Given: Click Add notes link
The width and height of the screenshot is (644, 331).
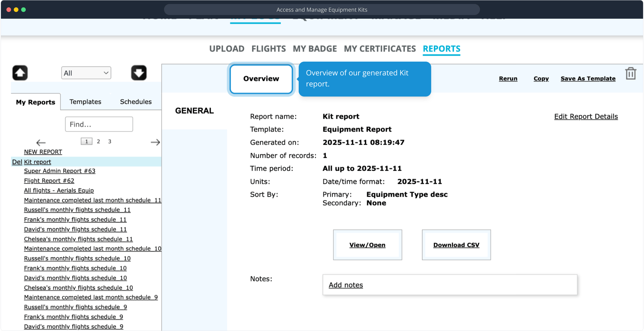Looking at the screenshot, I should [x=346, y=285].
